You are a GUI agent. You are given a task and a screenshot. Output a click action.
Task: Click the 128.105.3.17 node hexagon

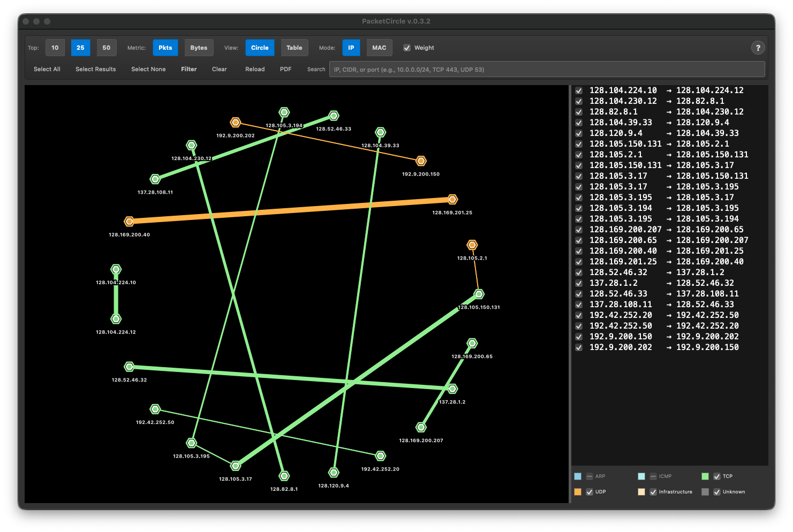pyautogui.click(x=236, y=466)
